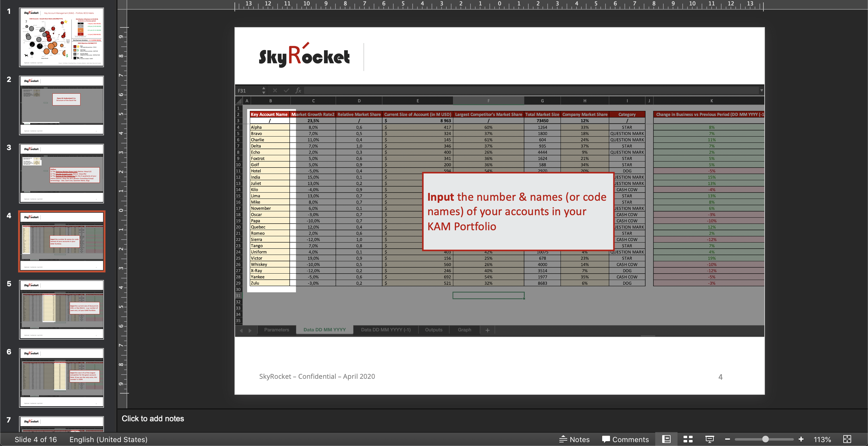Select slide 6 thumbnail
Screen dimensions: 868x446
coord(61,378)
